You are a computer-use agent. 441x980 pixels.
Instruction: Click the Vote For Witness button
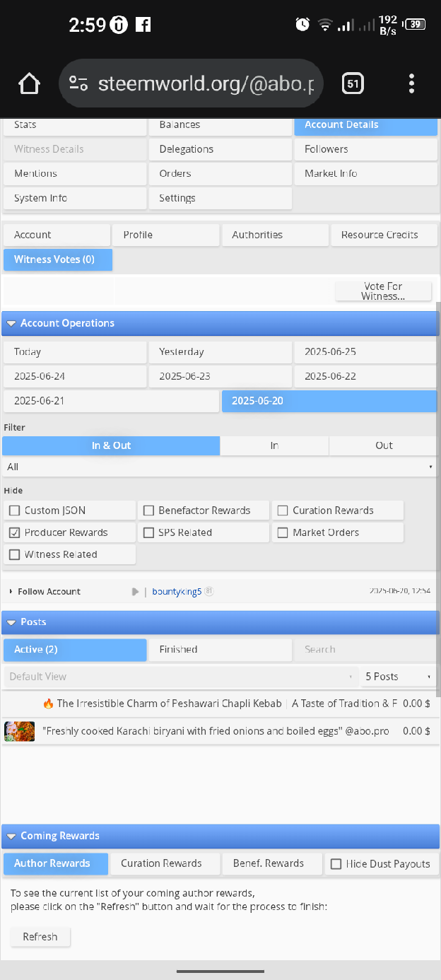point(383,291)
